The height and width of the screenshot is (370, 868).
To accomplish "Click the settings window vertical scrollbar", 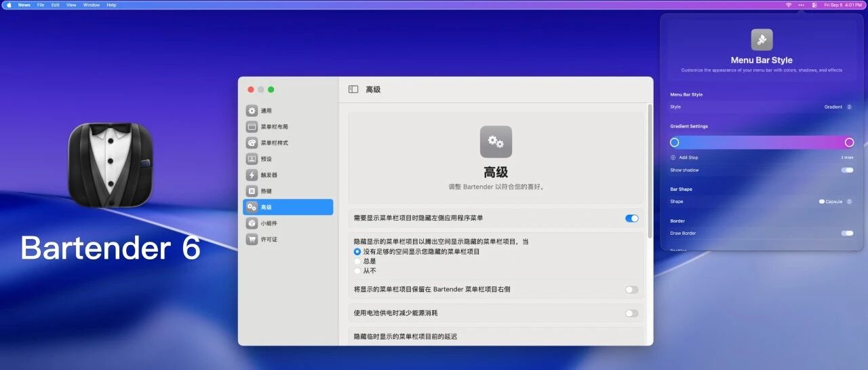I will pos(650,171).
